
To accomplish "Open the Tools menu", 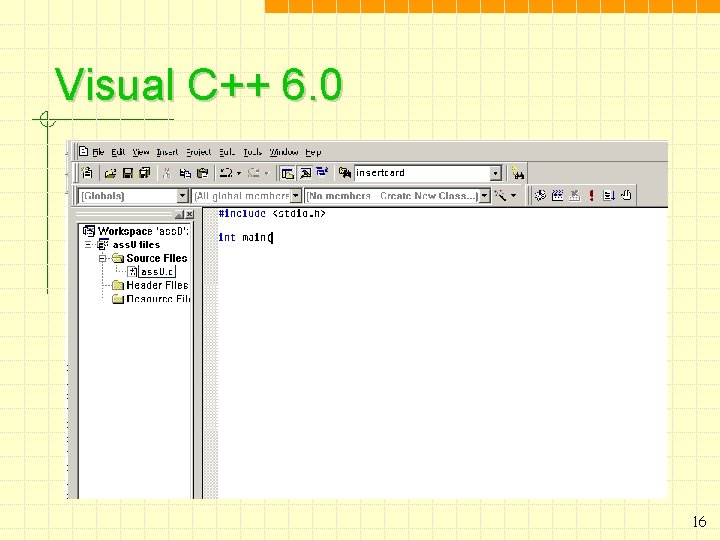I will tap(252, 152).
